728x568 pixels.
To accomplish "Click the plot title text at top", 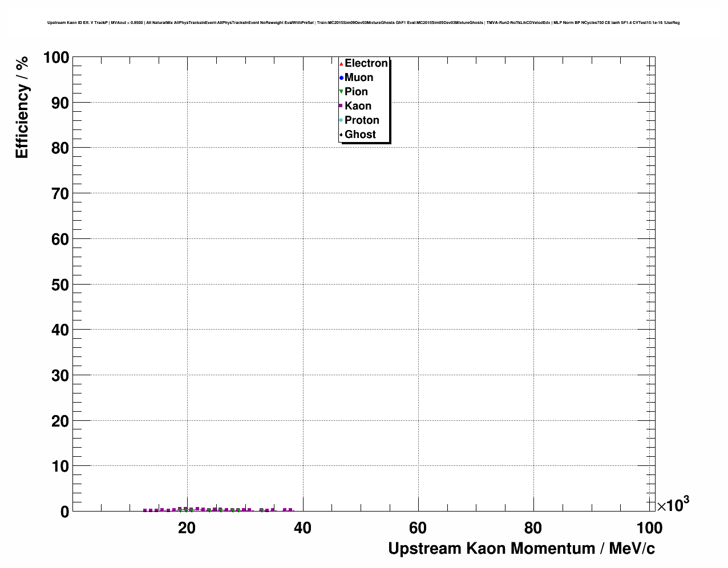I will pos(363,23).
